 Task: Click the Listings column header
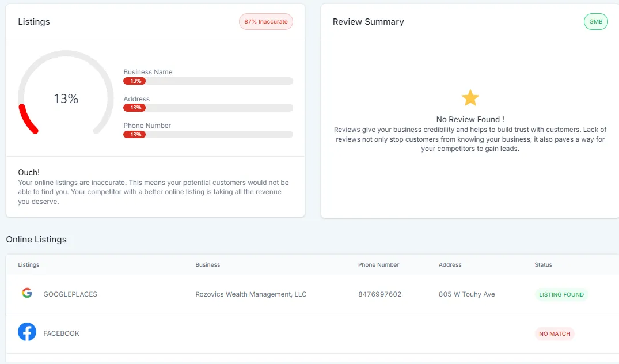(28, 264)
